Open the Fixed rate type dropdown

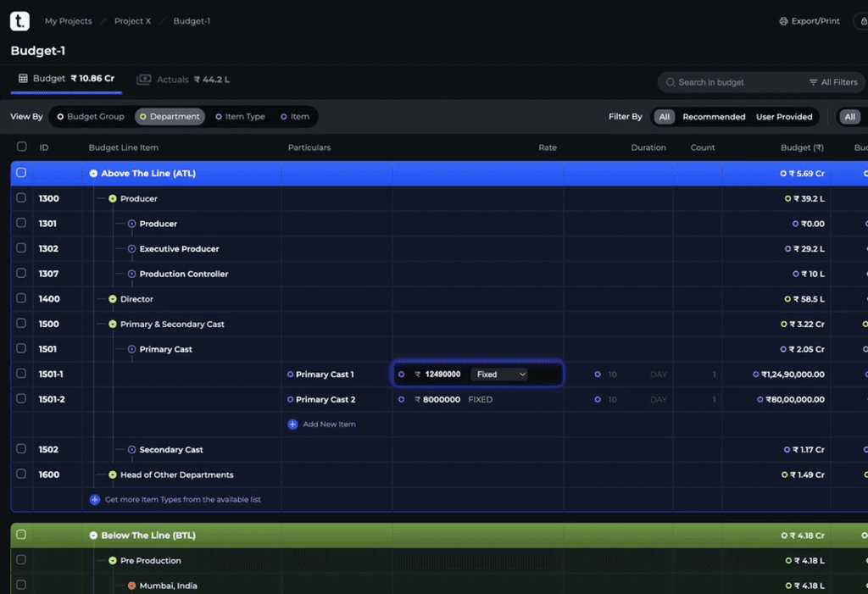[499, 374]
